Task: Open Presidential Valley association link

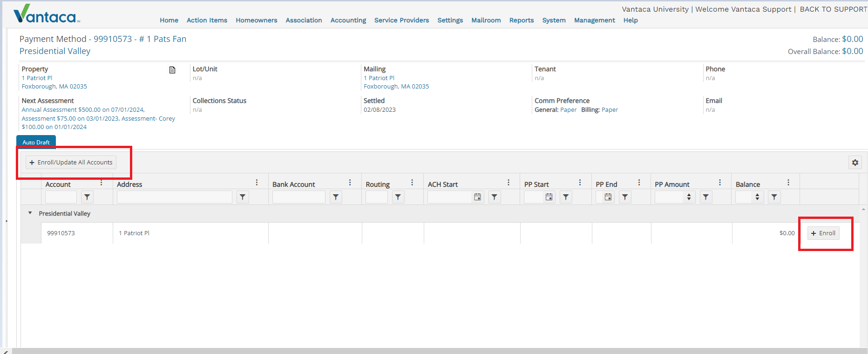Action: pyautogui.click(x=55, y=51)
